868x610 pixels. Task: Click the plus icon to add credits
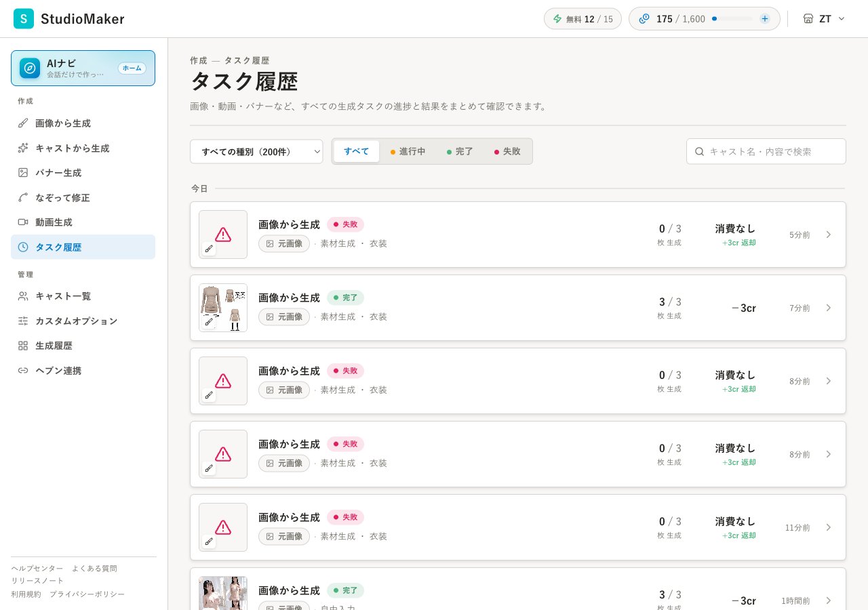[765, 19]
